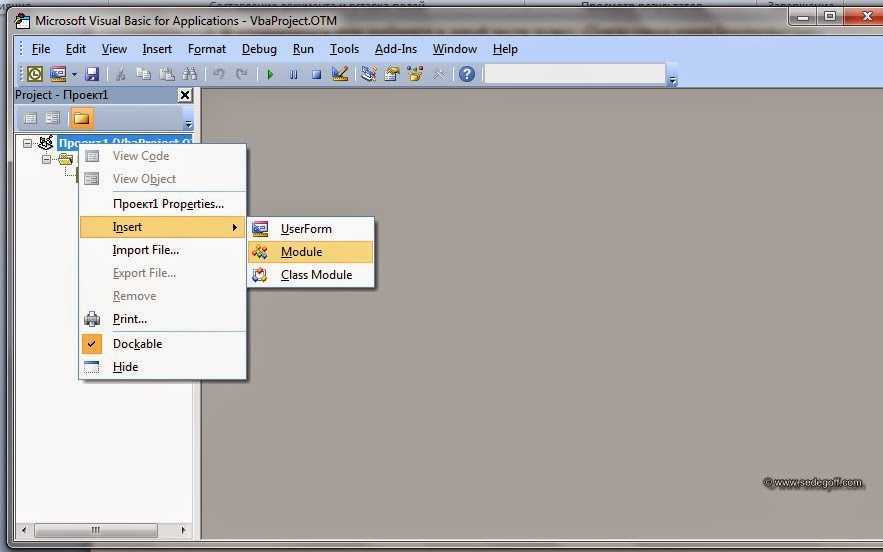The width and height of the screenshot is (883, 552).
Task: Open Visual Basic Help question mark icon
Action: [x=467, y=74]
